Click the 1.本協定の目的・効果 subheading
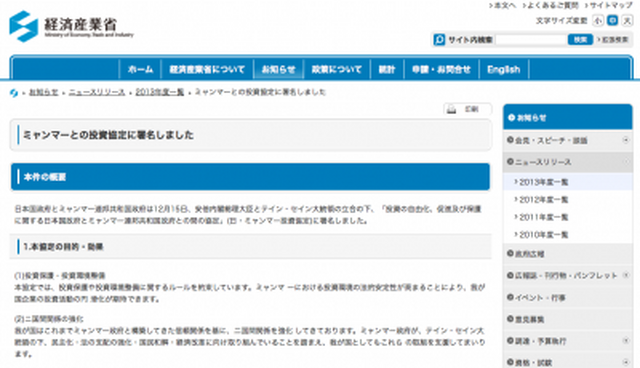The height and width of the screenshot is (368, 640). pos(63,247)
